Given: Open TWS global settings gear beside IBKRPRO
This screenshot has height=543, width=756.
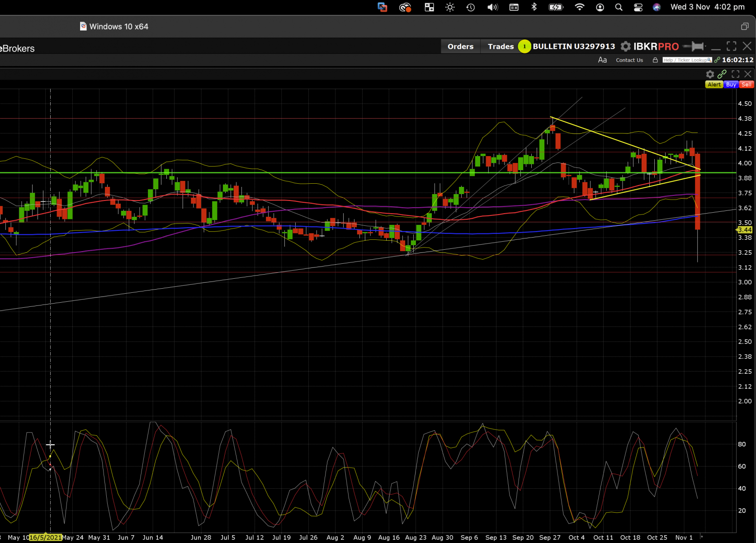Looking at the screenshot, I should tap(625, 46).
